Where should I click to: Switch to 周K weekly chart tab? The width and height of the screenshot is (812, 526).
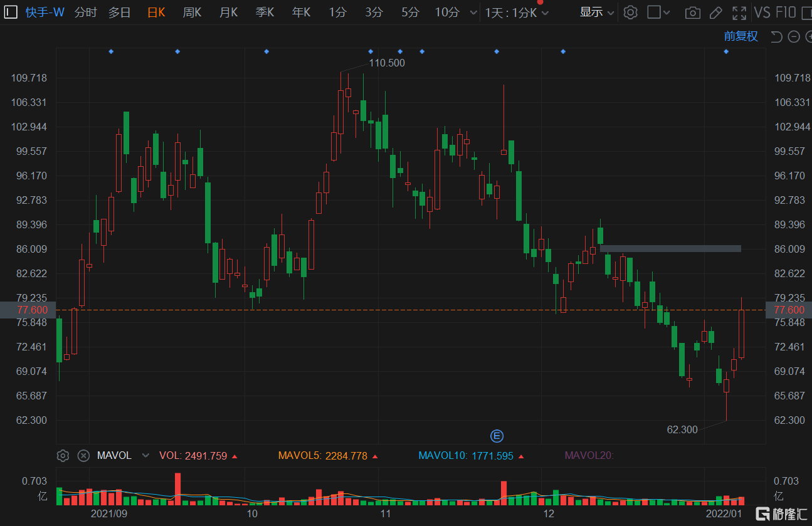click(192, 12)
